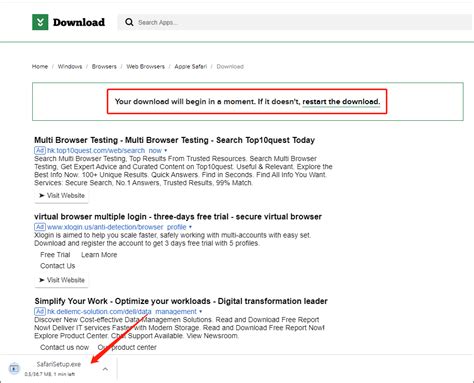
Task: Open the Windows breadcrumb link
Action: pos(70,66)
